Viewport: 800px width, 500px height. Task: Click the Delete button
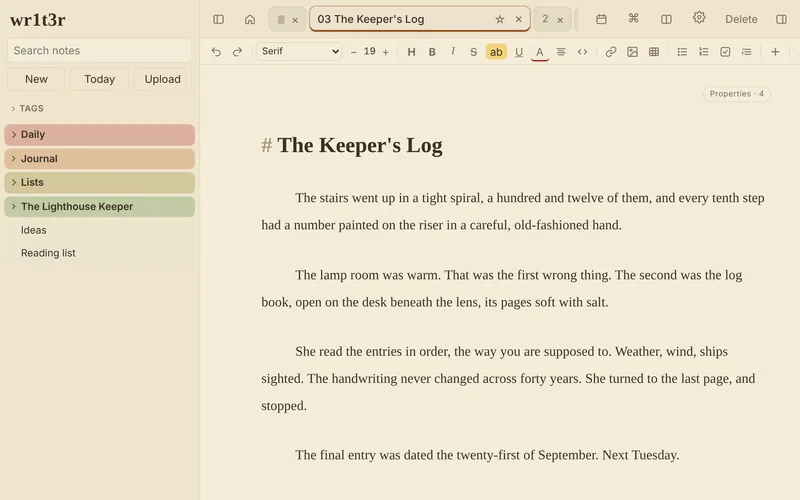coord(741,19)
